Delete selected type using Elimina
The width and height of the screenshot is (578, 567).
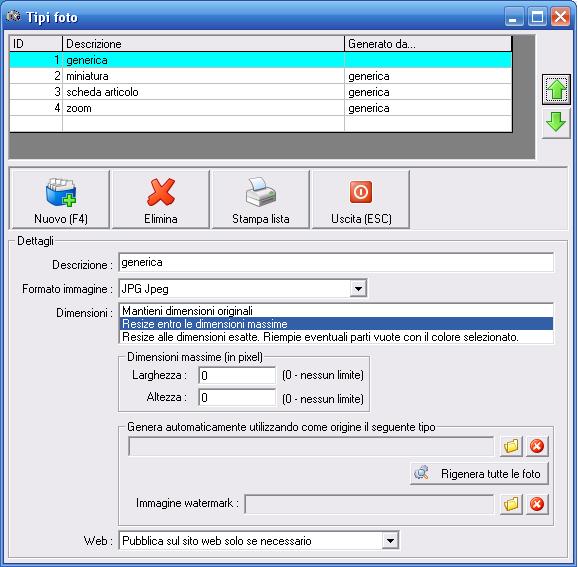pyautogui.click(x=161, y=199)
